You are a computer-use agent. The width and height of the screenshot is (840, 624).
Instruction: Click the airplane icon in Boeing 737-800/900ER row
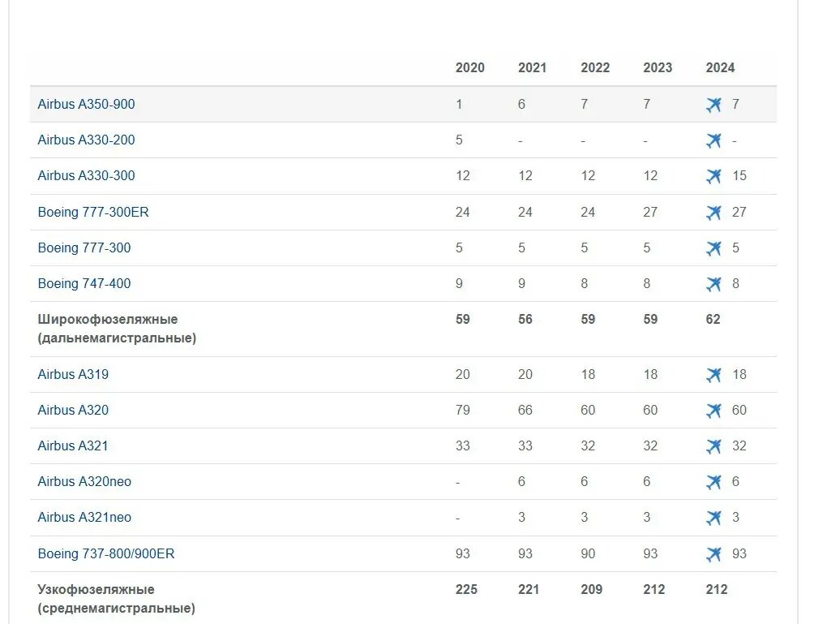(714, 553)
